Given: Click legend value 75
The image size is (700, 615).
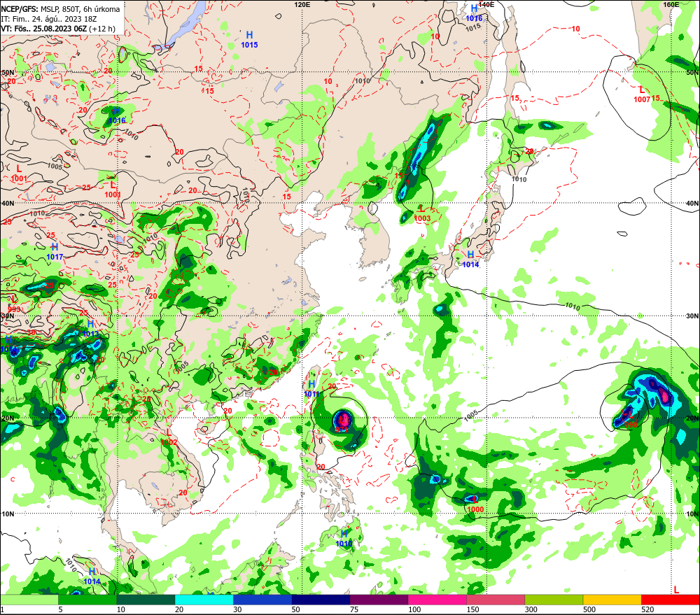Looking at the screenshot, I should pos(354,609).
